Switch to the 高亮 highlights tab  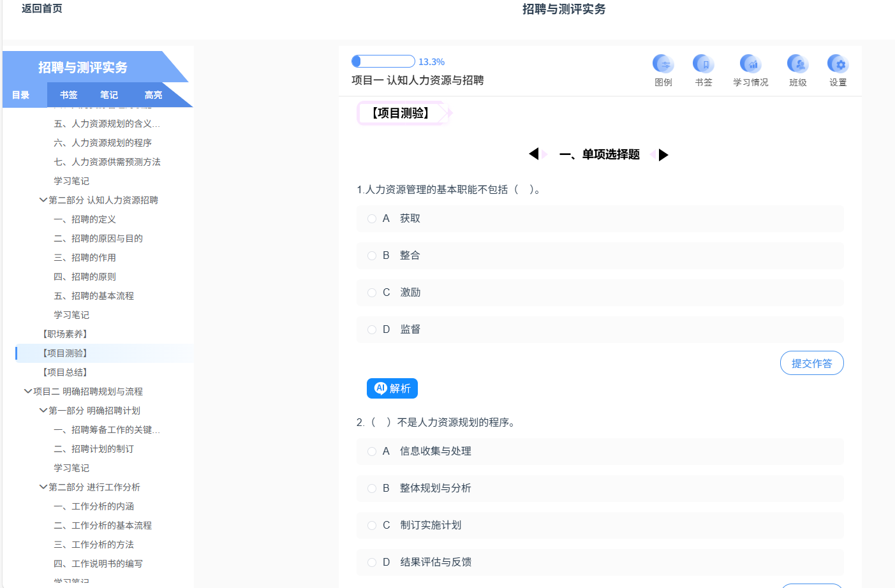[x=153, y=95]
